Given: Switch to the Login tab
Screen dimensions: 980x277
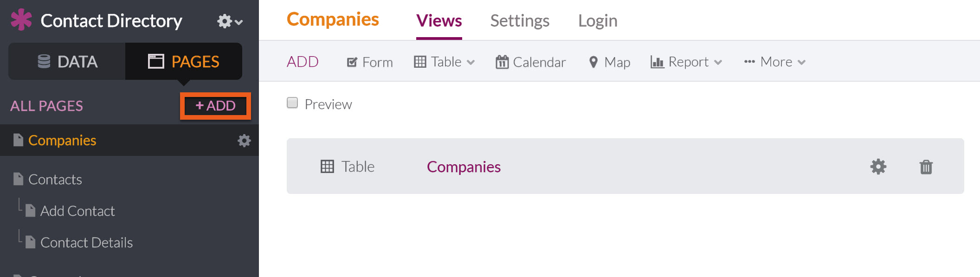Looking at the screenshot, I should (x=598, y=20).
